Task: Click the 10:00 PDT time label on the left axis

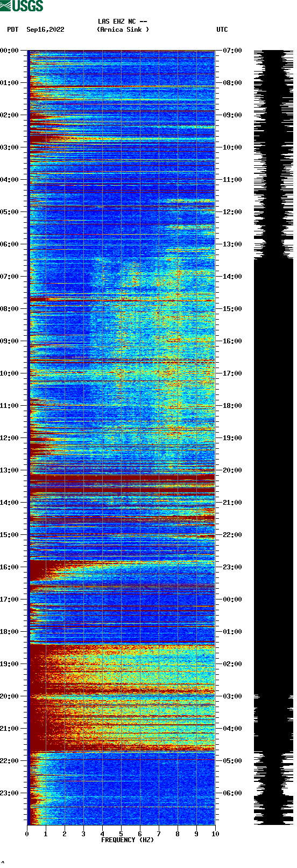Action: [x=9, y=373]
